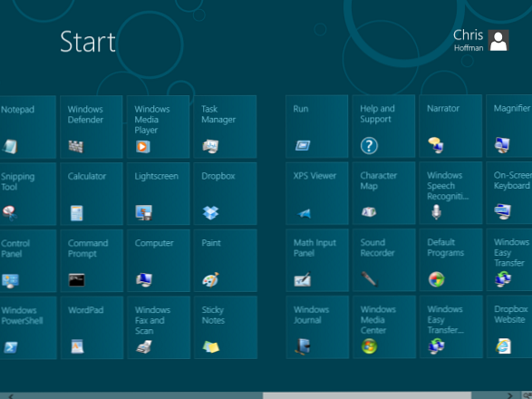Open Windows Media Player tile
Viewport: 532px width, 399px height.
pos(158,127)
